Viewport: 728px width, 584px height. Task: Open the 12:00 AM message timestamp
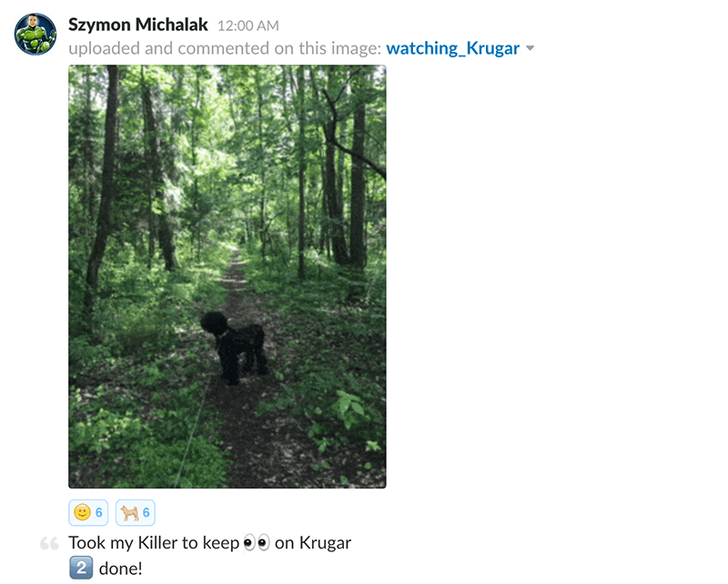click(248, 25)
